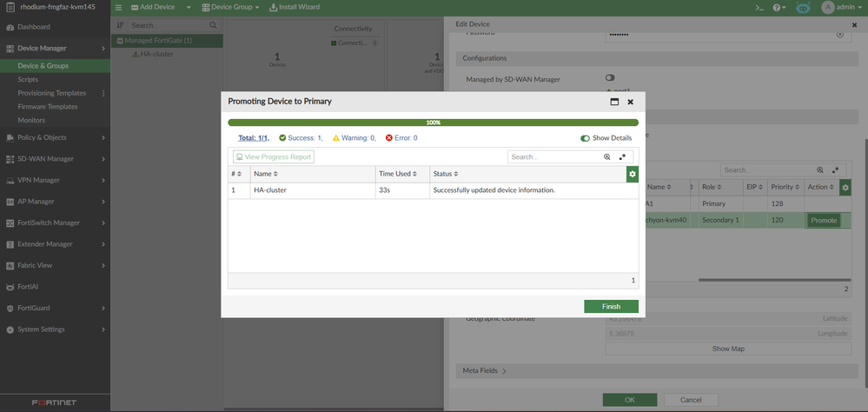Sort by Priority column in Edit Device
Image resolution: width=868 pixels, height=412 pixels.
[x=785, y=187]
